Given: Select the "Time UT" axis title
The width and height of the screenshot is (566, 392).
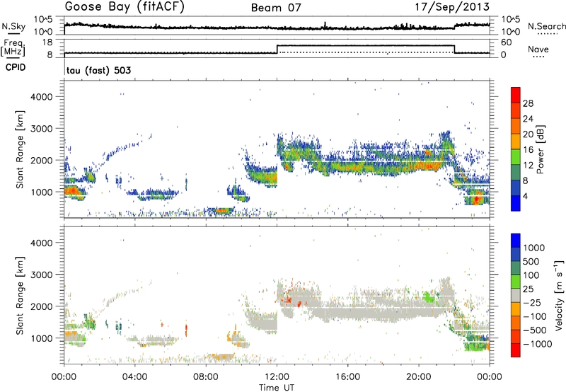Looking at the screenshot, I should (x=277, y=388).
